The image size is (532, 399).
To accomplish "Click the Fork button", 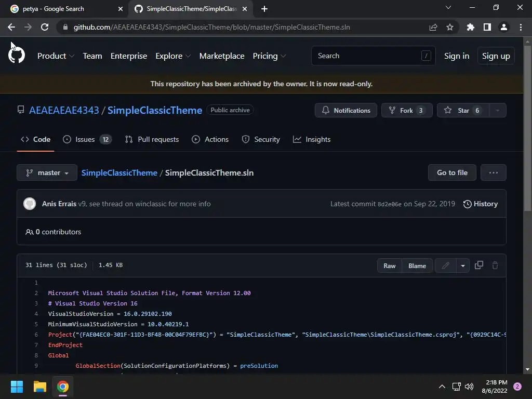I will click(407, 110).
